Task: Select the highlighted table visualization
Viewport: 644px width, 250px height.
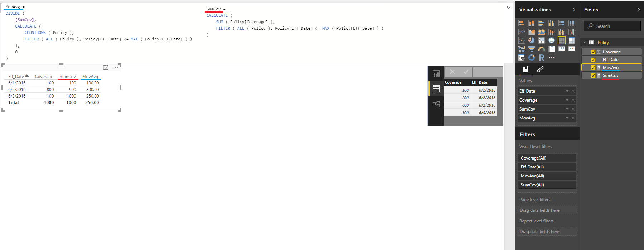Action: tap(561, 40)
